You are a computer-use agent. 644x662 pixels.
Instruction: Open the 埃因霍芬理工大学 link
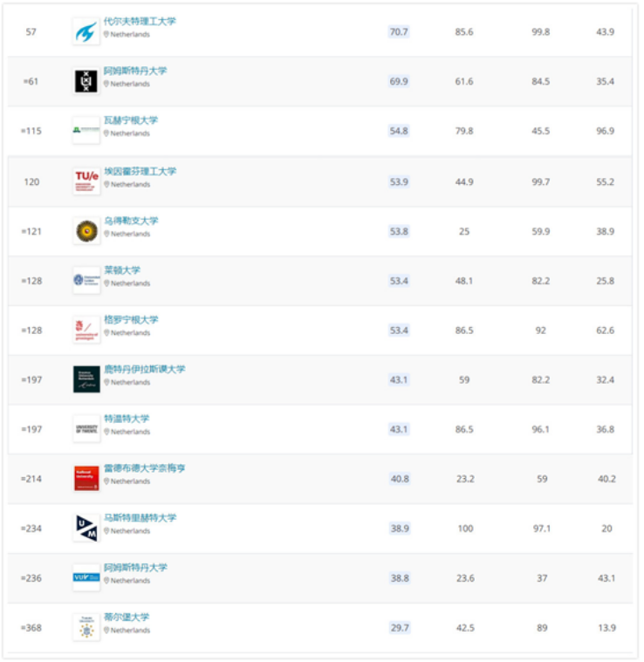140,171
